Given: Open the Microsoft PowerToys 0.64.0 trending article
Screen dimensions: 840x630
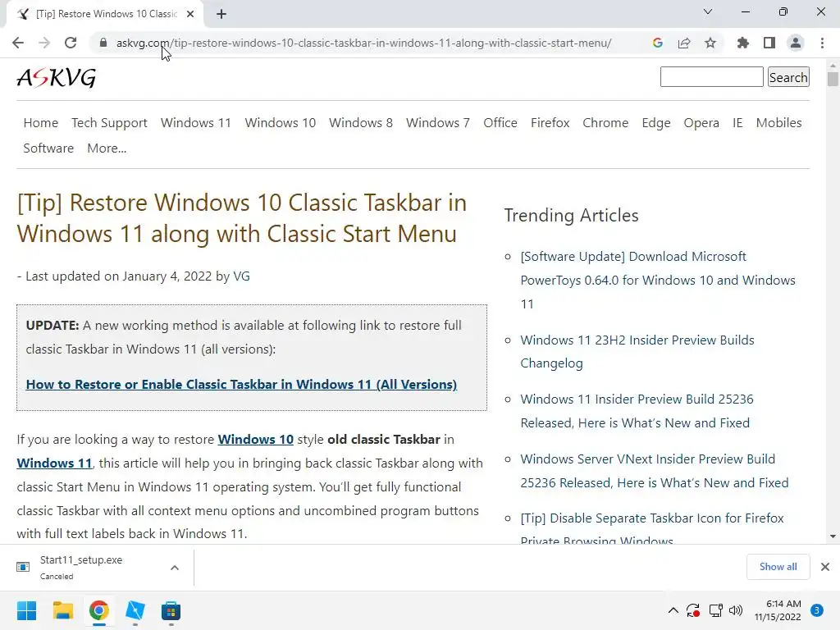Looking at the screenshot, I should [x=658, y=281].
